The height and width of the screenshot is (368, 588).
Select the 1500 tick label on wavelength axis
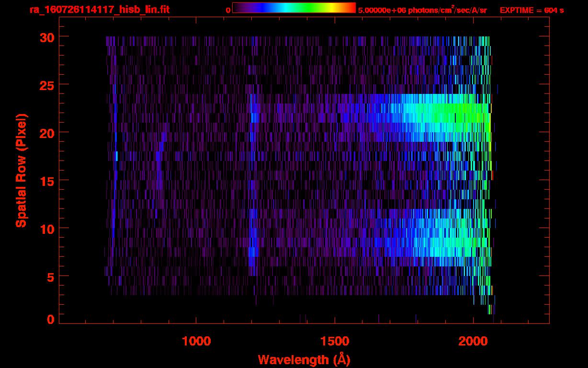[x=335, y=341]
